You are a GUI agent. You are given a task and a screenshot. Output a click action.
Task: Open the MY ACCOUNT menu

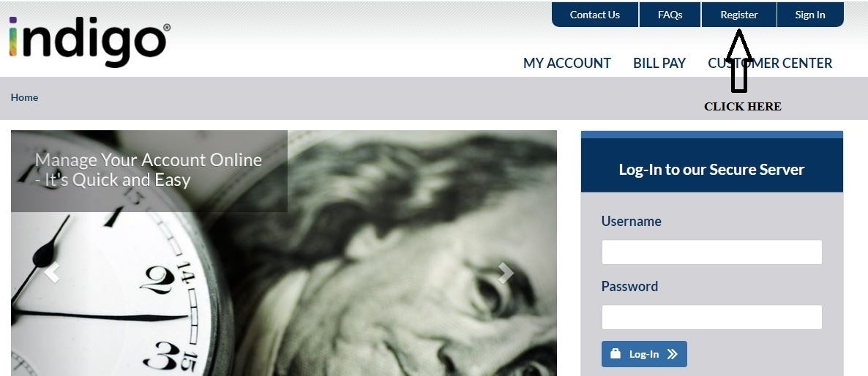coord(567,64)
